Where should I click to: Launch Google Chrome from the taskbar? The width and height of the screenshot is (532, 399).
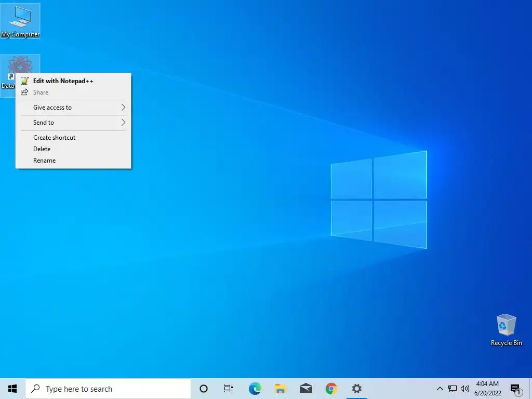click(x=331, y=389)
